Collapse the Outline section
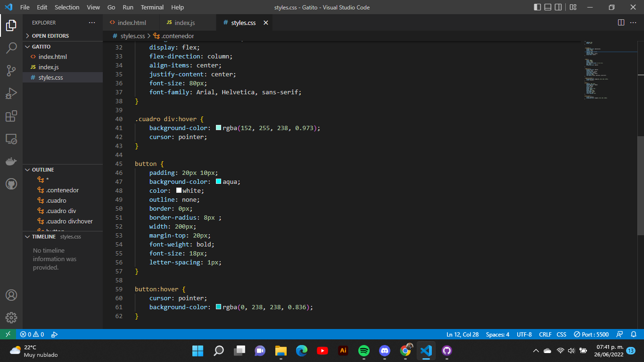644x362 pixels. click(63, 170)
